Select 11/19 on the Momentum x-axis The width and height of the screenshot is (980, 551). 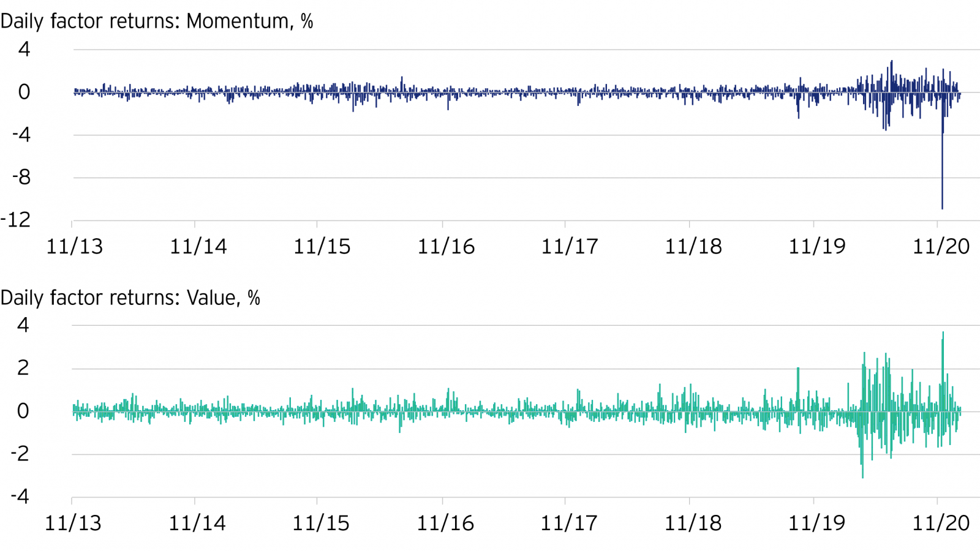tap(816, 247)
